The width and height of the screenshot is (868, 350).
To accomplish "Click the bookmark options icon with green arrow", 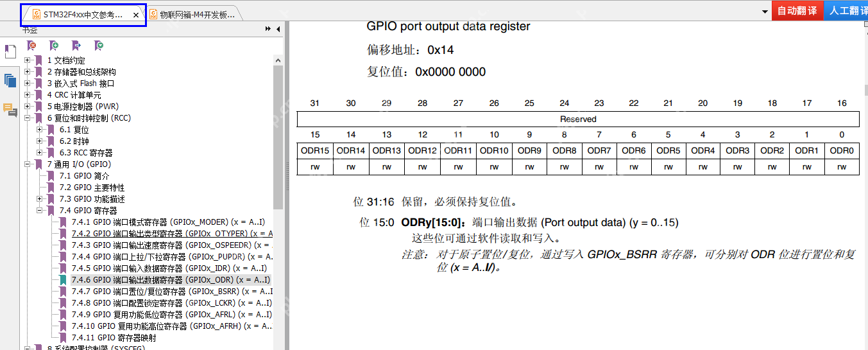I will tap(99, 46).
